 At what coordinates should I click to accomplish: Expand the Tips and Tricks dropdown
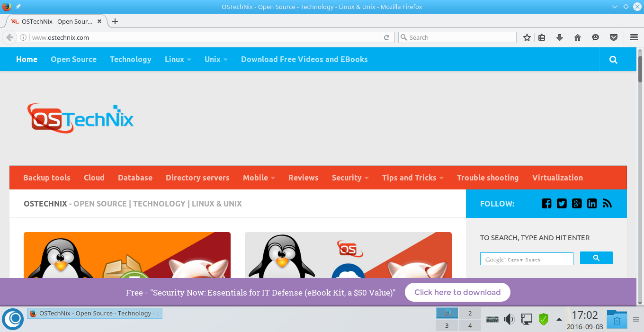[x=413, y=178]
